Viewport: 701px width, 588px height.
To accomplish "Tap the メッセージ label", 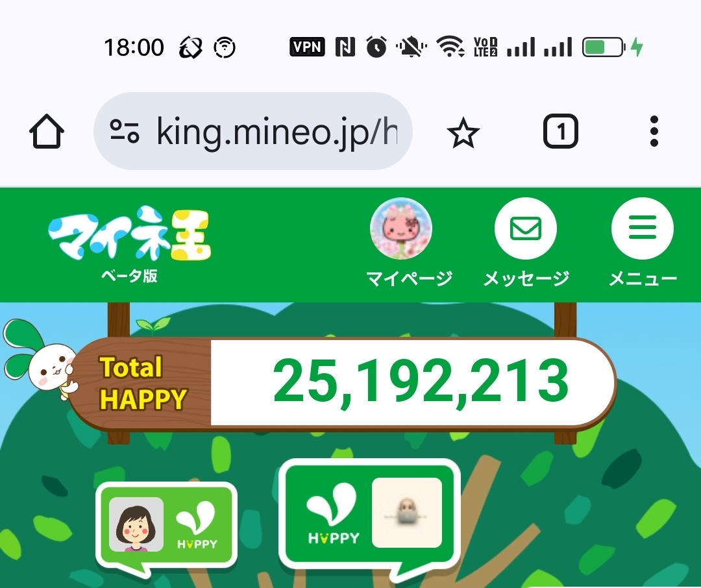I will pyautogui.click(x=526, y=279).
